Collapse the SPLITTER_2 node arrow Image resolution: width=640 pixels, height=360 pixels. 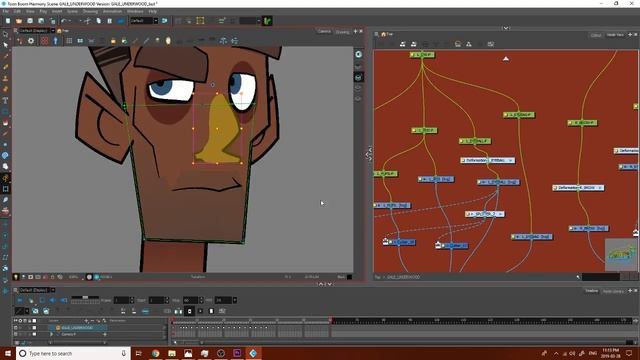[x=500, y=214]
